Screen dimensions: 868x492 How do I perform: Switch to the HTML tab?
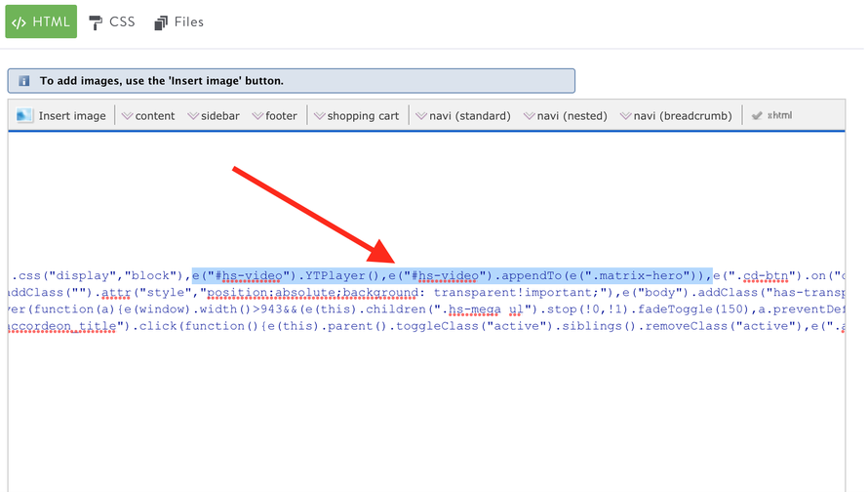click(41, 21)
